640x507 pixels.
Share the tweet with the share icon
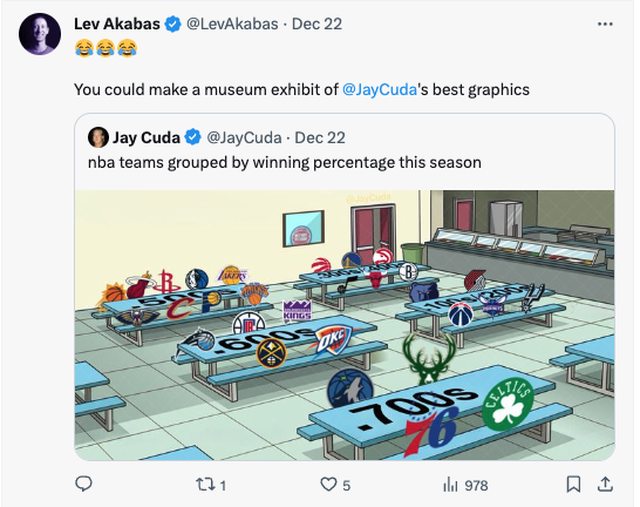[x=604, y=485]
